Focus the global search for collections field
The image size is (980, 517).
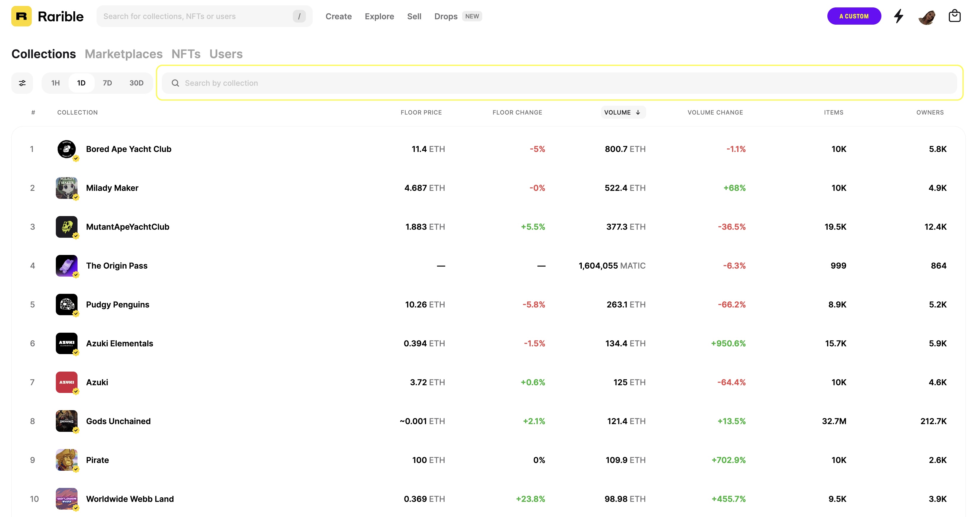tap(204, 16)
